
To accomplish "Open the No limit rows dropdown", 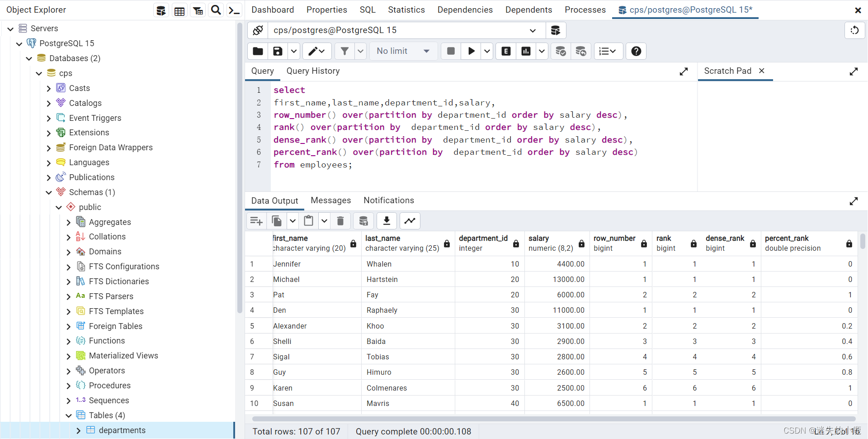I will (403, 51).
